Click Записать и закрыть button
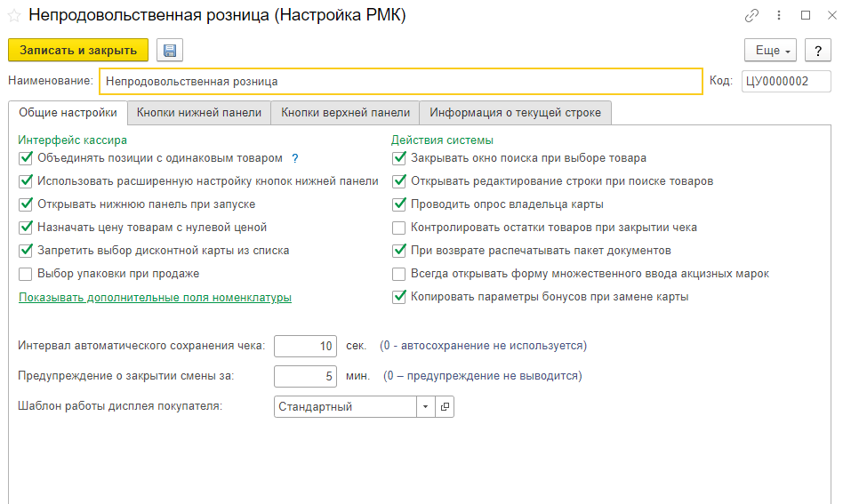 pos(78,51)
